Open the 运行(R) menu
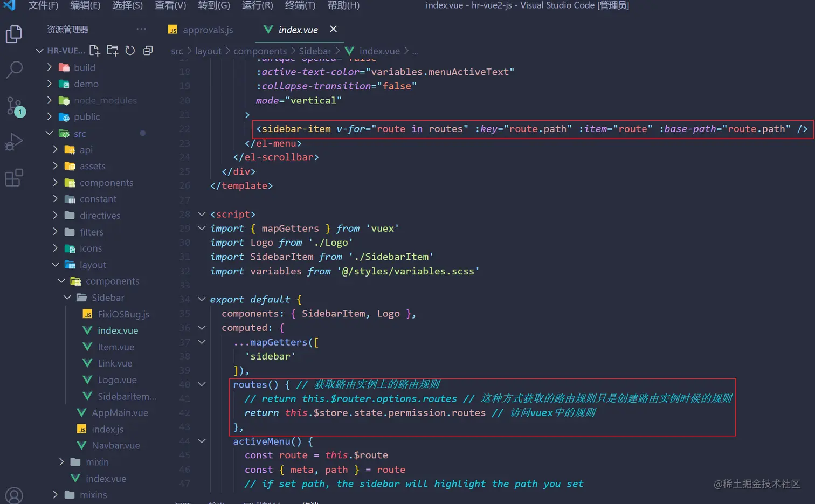The image size is (815, 504). click(x=257, y=5)
